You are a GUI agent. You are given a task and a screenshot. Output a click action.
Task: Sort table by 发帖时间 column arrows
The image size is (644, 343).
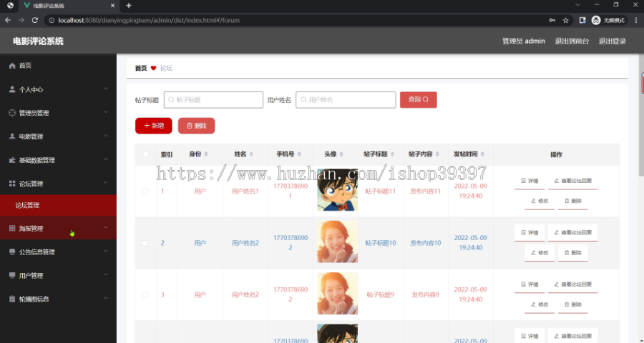[x=482, y=154]
